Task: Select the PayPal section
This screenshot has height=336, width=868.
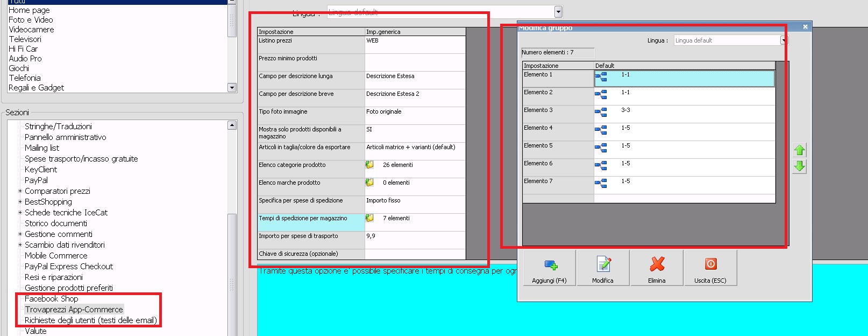Action: point(36,180)
